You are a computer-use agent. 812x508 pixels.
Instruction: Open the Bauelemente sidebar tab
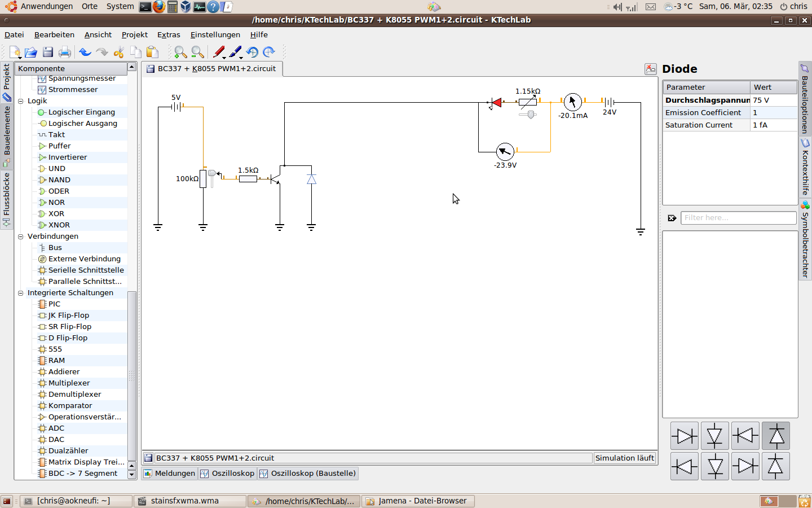[7, 137]
